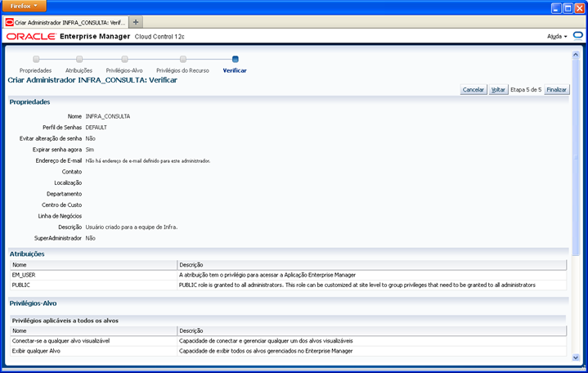This screenshot has height=373, width=588.
Task: Click the Propriedades step marker in the wizard train
Action: [x=36, y=59]
